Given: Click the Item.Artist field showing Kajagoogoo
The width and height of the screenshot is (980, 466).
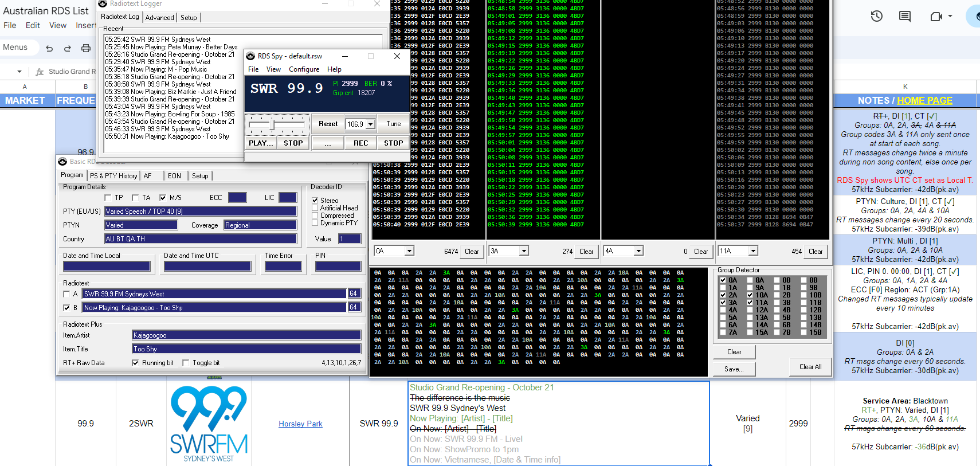Looking at the screenshot, I should click(246, 335).
